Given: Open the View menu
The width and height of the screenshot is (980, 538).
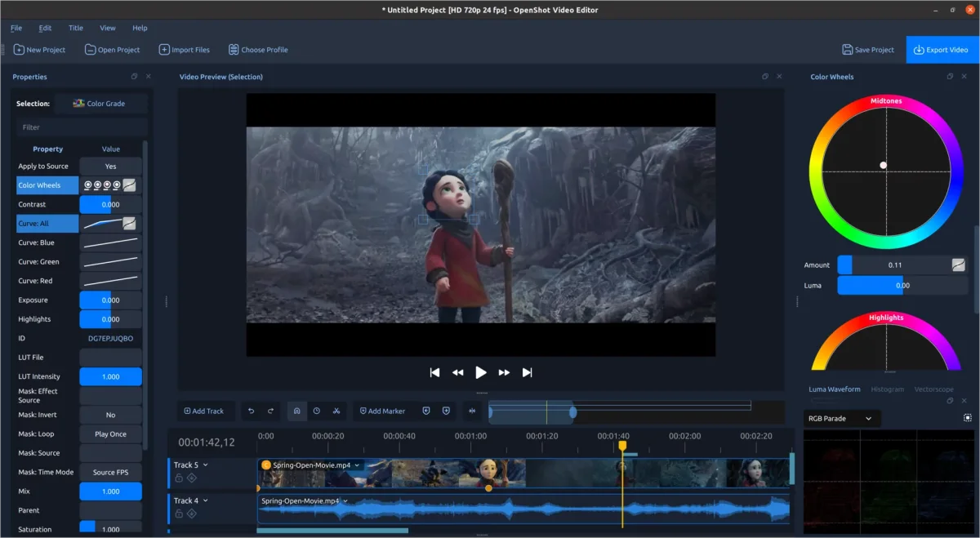Looking at the screenshot, I should coord(108,28).
